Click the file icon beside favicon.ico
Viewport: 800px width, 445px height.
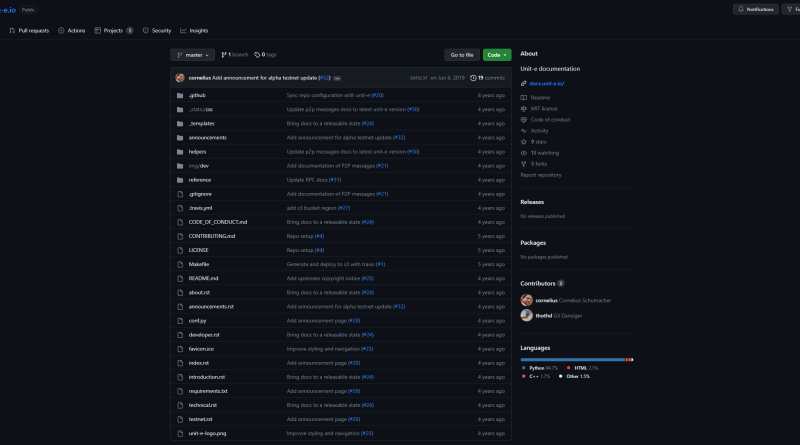click(x=180, y=349)
